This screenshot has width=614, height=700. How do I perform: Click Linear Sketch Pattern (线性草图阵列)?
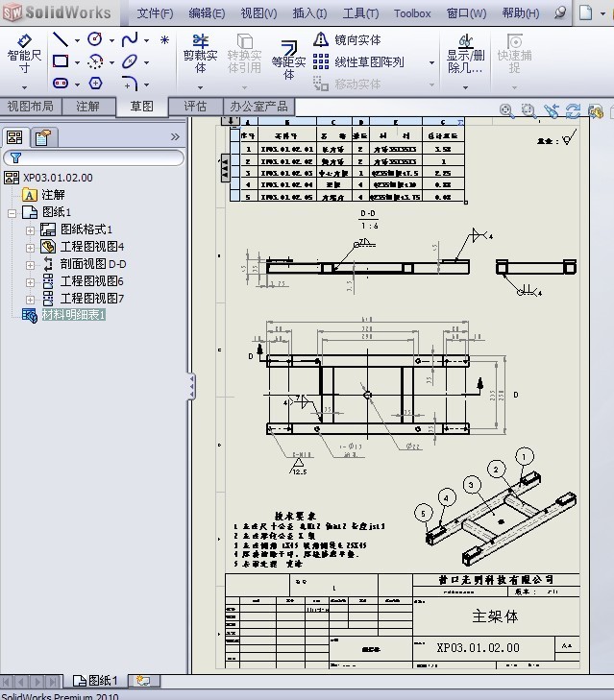click(x=358, y=62)
